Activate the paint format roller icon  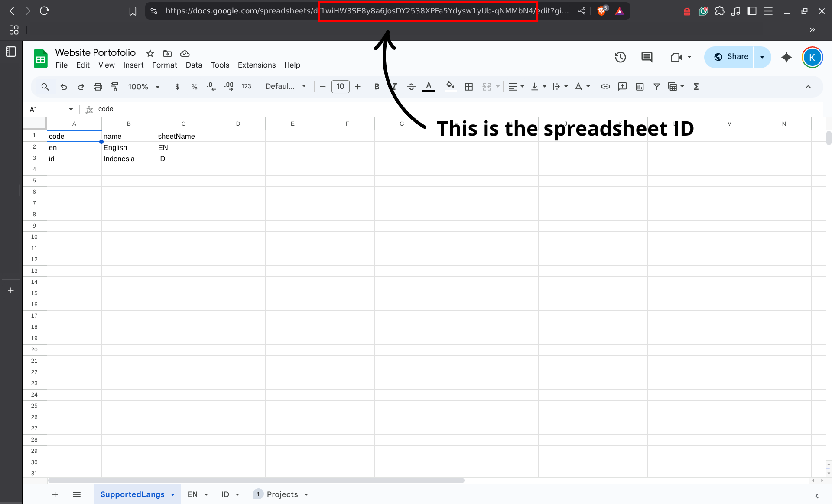coord(114,87)
